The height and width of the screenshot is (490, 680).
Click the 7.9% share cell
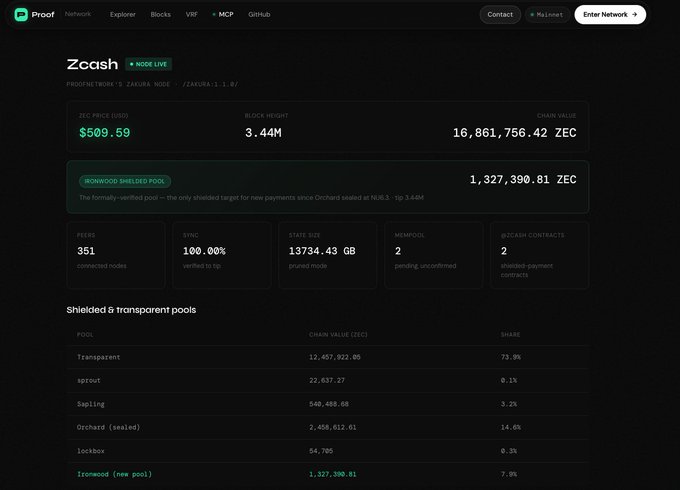pos(509,474)
